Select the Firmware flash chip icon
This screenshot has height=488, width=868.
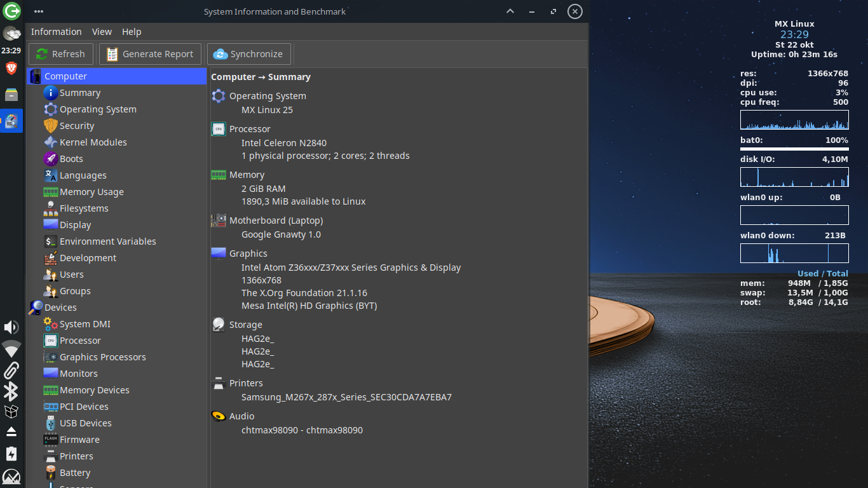[50, 440]
